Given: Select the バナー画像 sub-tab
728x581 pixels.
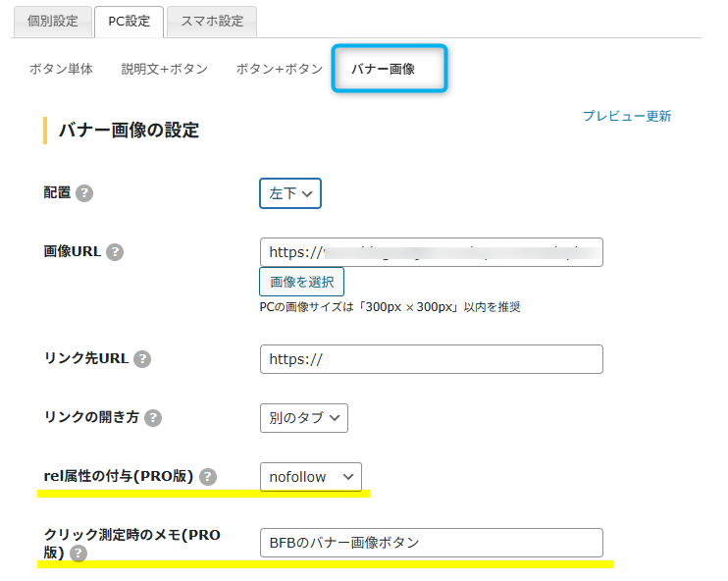Looking at the screenshot, I should 390,69.
